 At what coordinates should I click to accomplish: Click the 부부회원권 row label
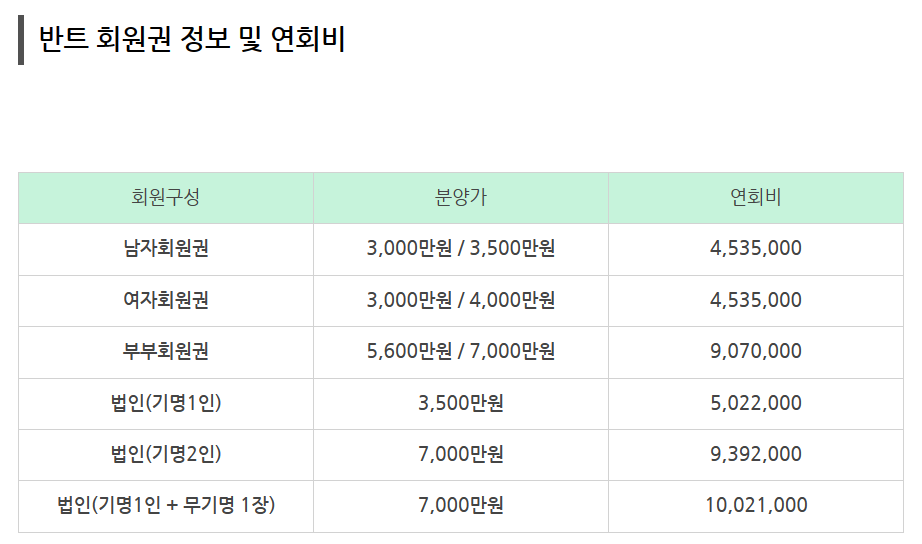pos(166,351)
